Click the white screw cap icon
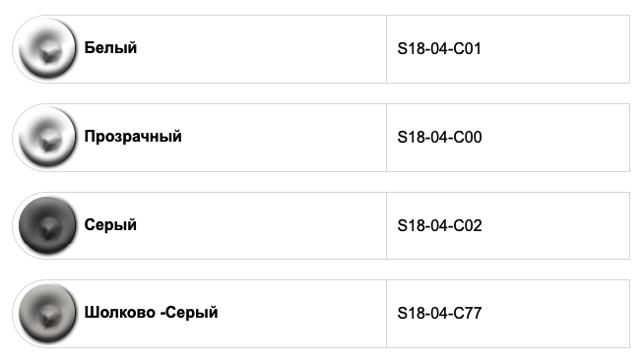This screenshot has height=359, width=644. point(47,48)
